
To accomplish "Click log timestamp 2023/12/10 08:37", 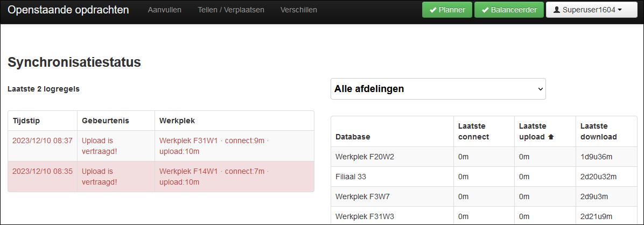I will click(43, 140).
